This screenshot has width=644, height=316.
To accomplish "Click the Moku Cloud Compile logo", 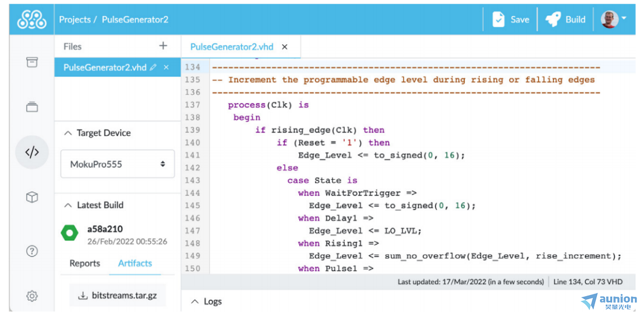I will (x=31, y=19).
